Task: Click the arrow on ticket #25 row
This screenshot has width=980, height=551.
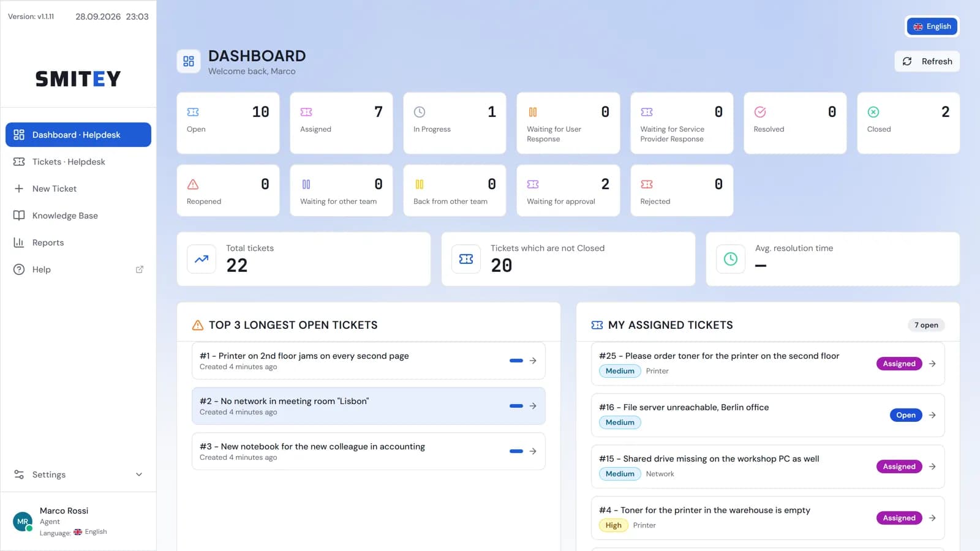Action: point(932,364)
